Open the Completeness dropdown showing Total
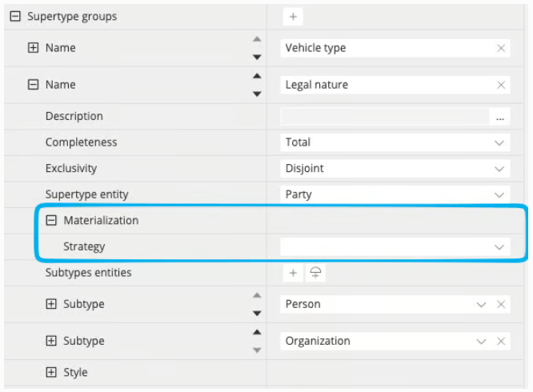 [x=395, y=142]
